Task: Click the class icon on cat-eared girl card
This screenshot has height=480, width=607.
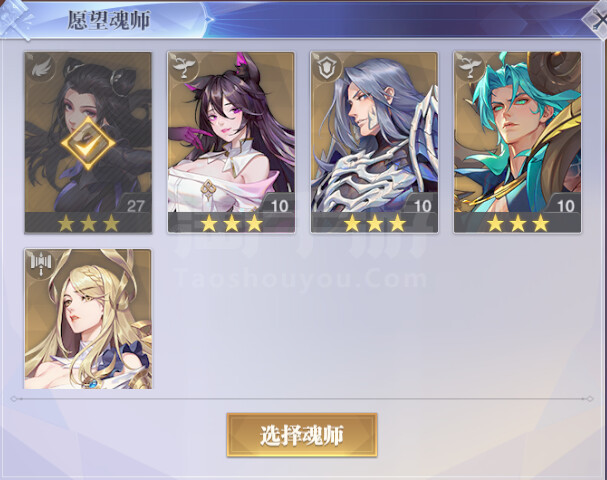Action: (x=184, y=68)
